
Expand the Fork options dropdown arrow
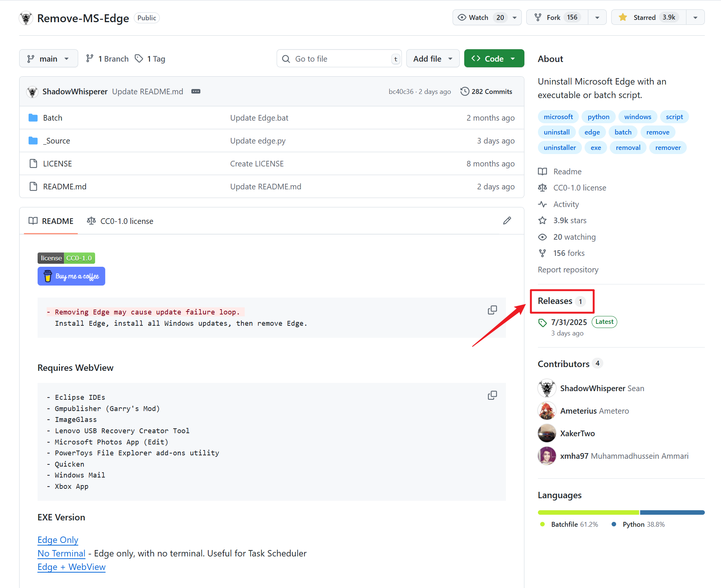[x=597, y=17]
